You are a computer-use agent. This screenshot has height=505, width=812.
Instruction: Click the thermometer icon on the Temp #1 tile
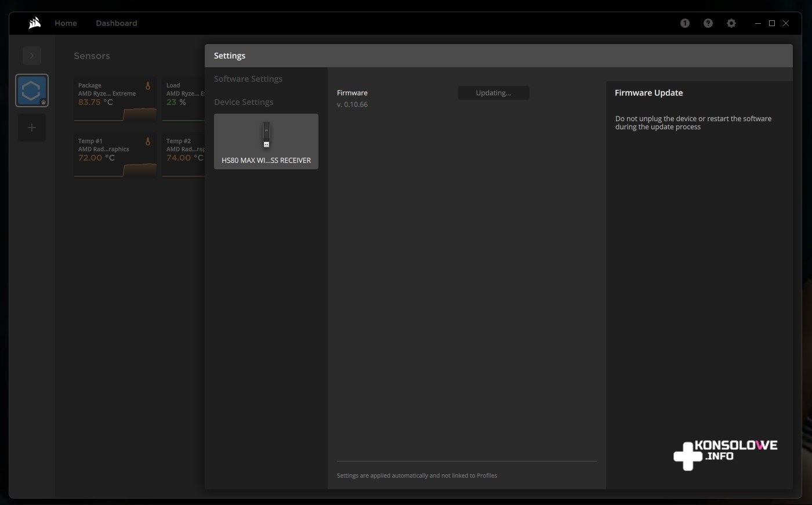tap(148, 141)
